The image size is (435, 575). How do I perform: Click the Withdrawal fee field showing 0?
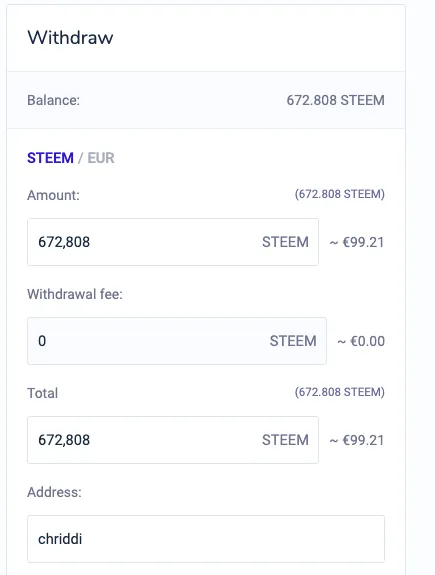[x=177, y=341]
